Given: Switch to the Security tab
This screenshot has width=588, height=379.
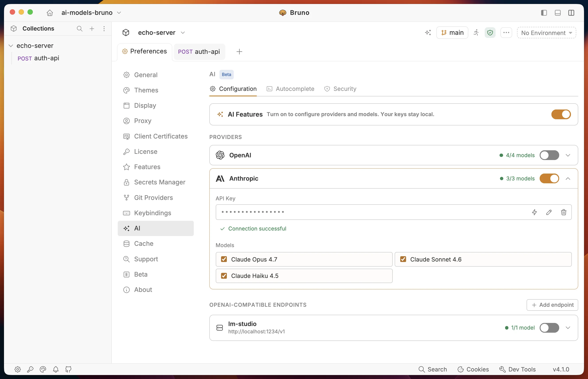Looking at the screenshot, I should (340, 89).
